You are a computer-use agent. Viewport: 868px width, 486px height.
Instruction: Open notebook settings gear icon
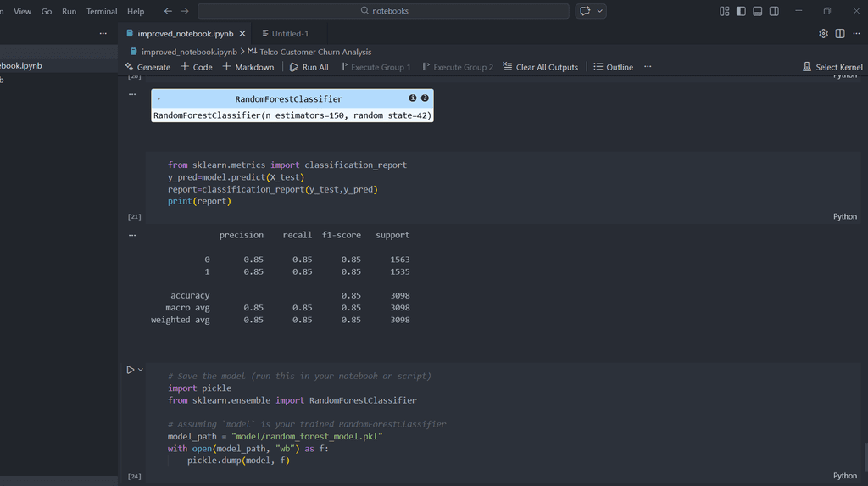(x=823, y=34)
